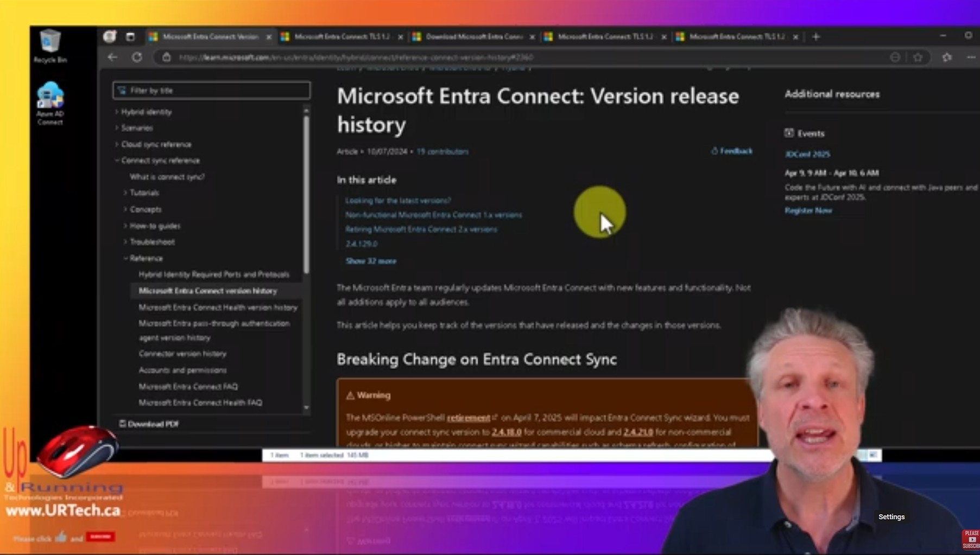Screen dimensions: 980x555
Task: Click the back navigation arrow
Action: coord(112,57)
